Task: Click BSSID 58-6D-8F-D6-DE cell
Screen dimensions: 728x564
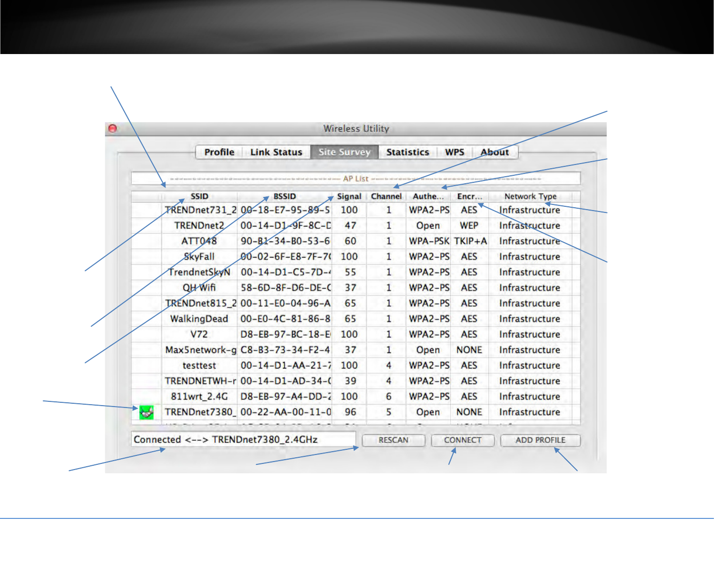Action: click(x=285, y=288)
